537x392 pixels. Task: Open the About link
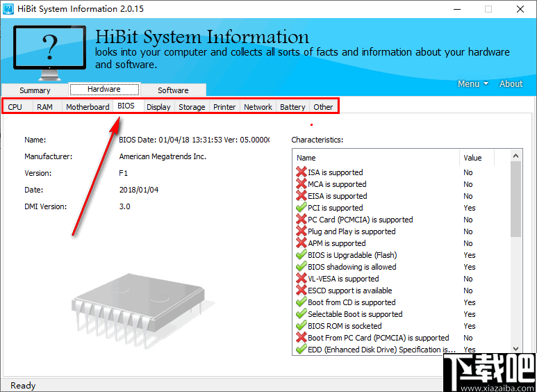(x=511, y=84)
